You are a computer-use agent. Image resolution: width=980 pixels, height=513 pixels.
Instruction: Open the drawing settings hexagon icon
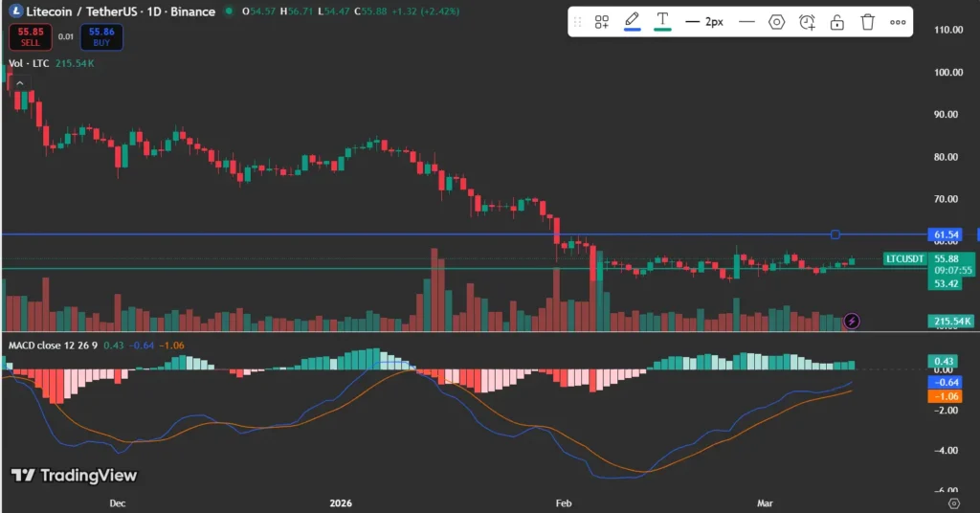pos(776,23)
